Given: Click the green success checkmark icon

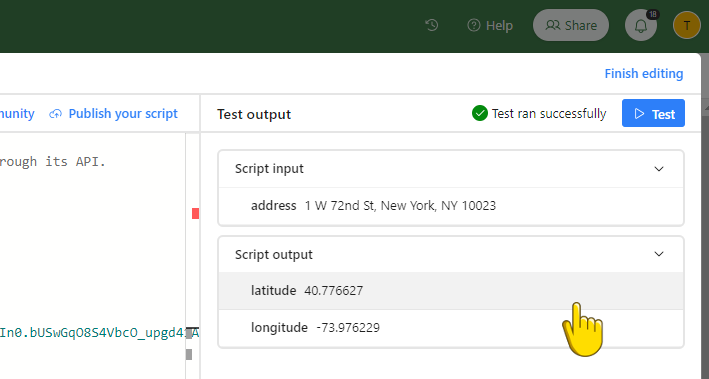Looking at the screenshot, I should click(480, 113).
